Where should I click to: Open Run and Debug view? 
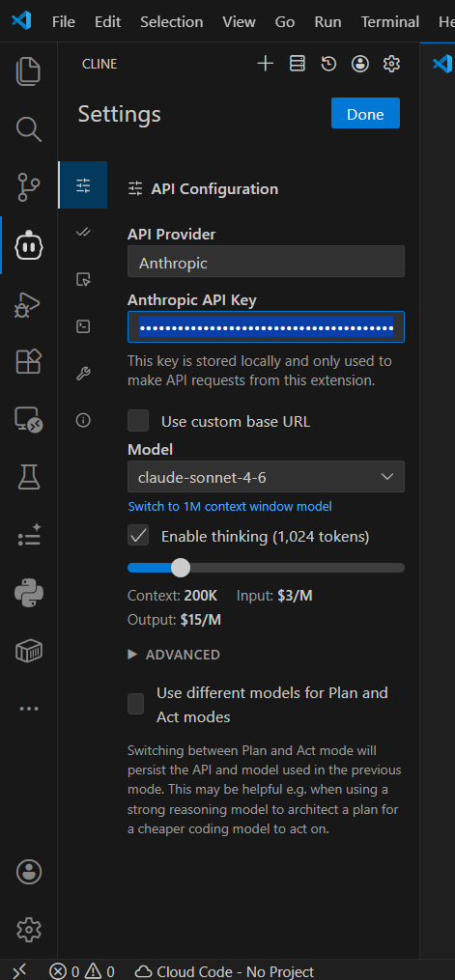tap(29, 304)
